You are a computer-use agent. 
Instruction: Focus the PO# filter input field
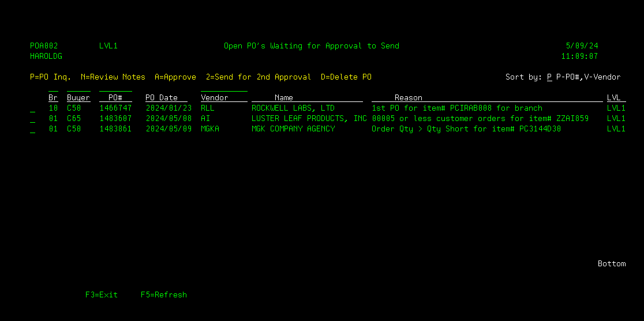(x=115, y=88)
